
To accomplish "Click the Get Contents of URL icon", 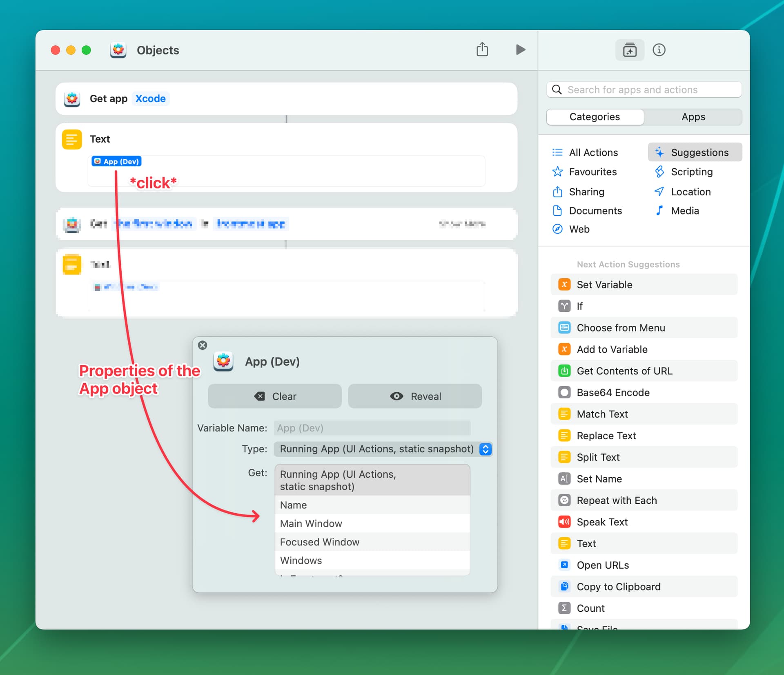I will click(x=564, y=371).
